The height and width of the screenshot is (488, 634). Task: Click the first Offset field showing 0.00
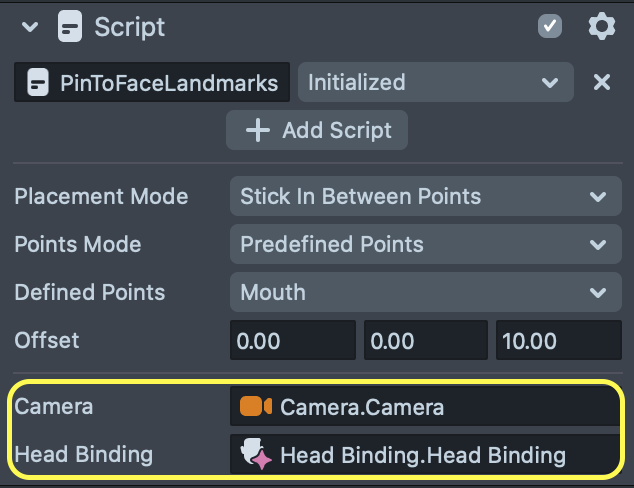(292, 341)
